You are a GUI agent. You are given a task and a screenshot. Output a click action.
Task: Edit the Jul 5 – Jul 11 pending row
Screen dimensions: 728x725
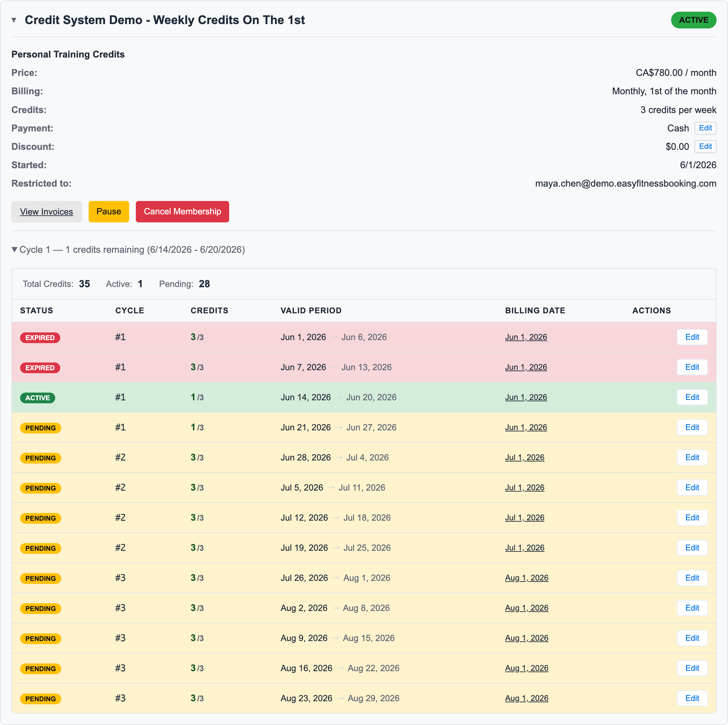pyautogui.click(x=692, y=488)
